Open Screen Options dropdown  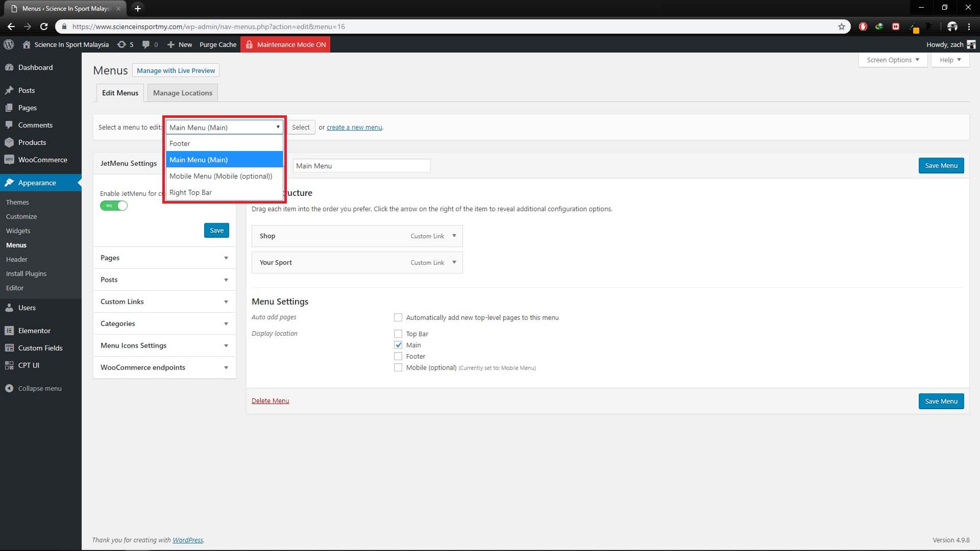tap(893, 60)
